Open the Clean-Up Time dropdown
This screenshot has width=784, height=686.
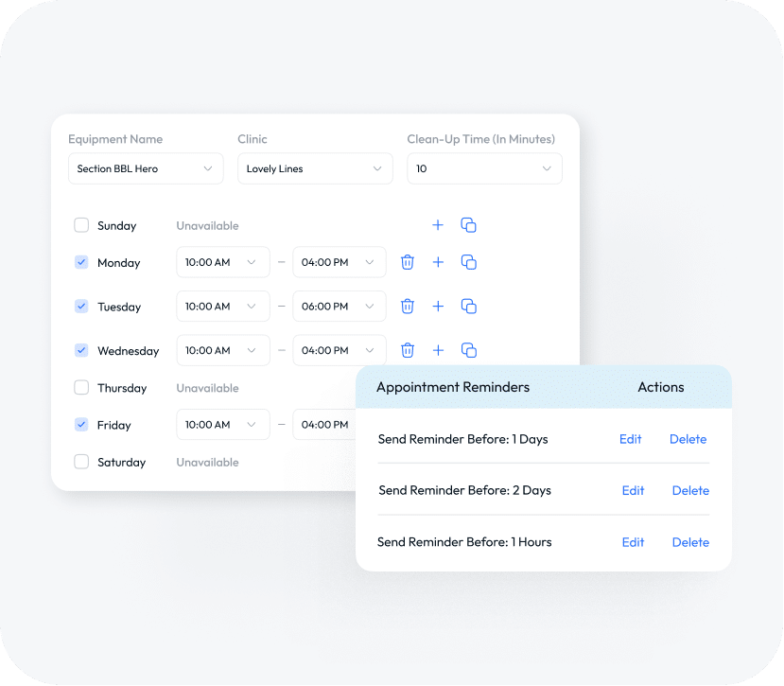pyautogui.click(x=484, y=168)
